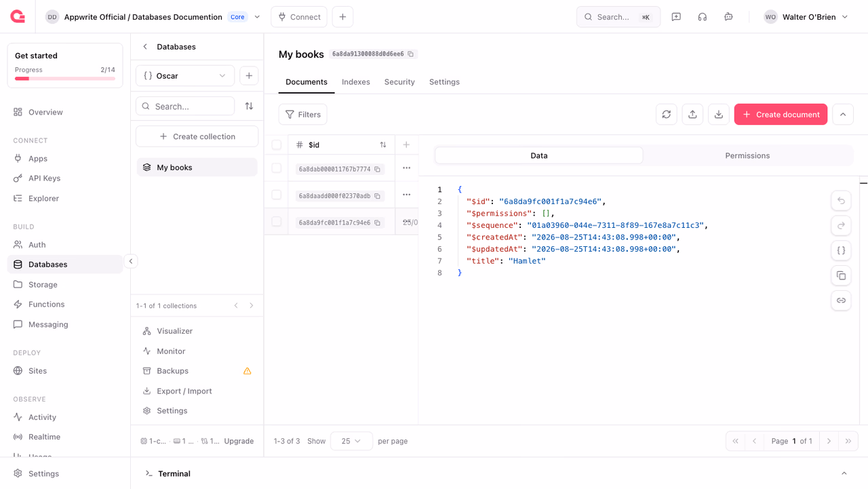Copy the document link via chain icon
Image resolution: width=868 pixels, height=489 pixels.
coord(841,300)
